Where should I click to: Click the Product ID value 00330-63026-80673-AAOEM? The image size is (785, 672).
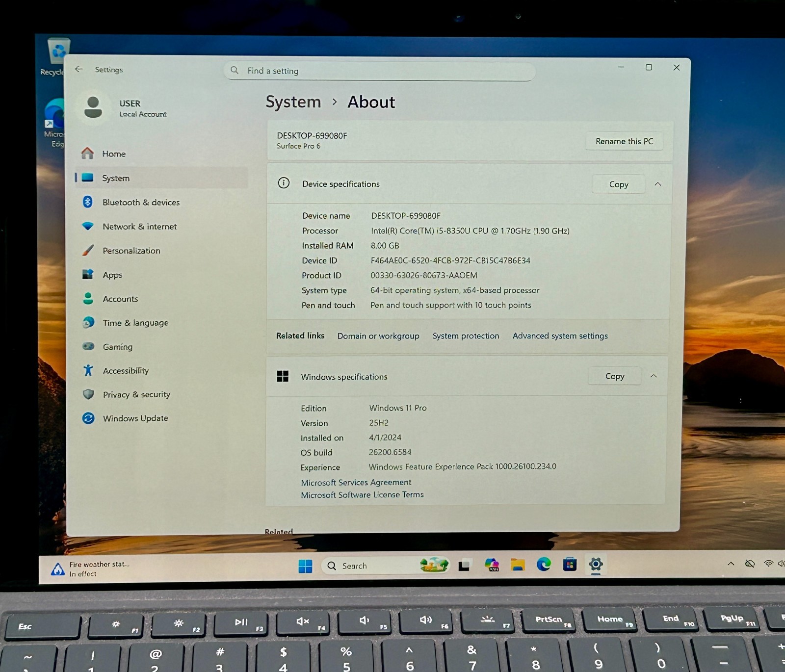(424, 276)
